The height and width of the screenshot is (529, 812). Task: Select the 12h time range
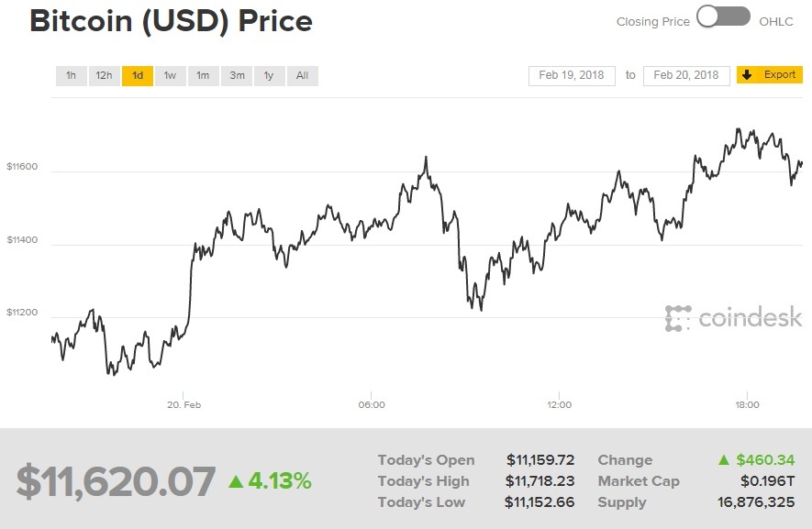103,75
